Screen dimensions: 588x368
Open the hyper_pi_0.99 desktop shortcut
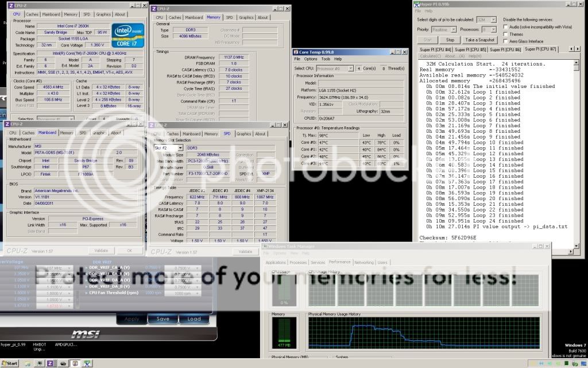click(13, 344)
